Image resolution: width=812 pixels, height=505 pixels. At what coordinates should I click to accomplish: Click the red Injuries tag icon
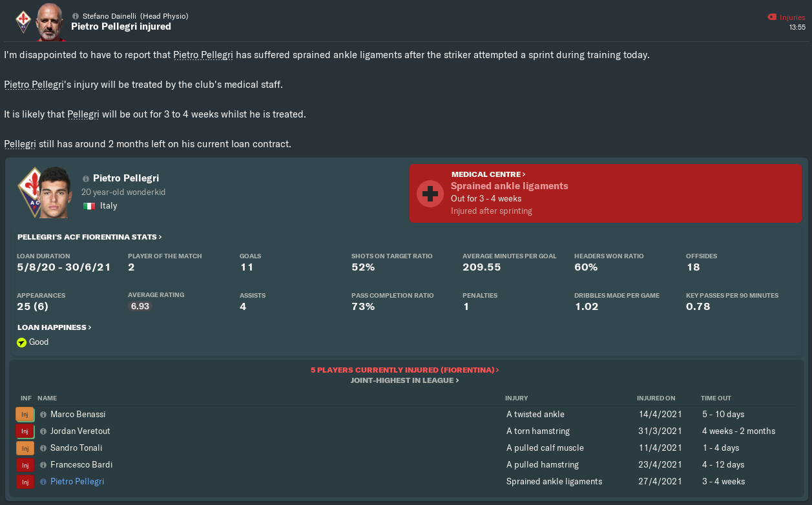coord(771,17)
